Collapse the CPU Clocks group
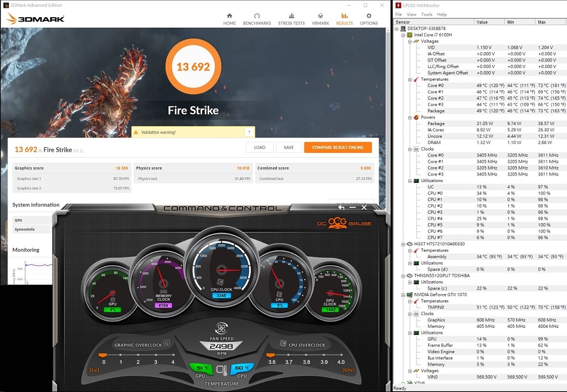Screen dimensions: 567x392 tap(410, 149)
